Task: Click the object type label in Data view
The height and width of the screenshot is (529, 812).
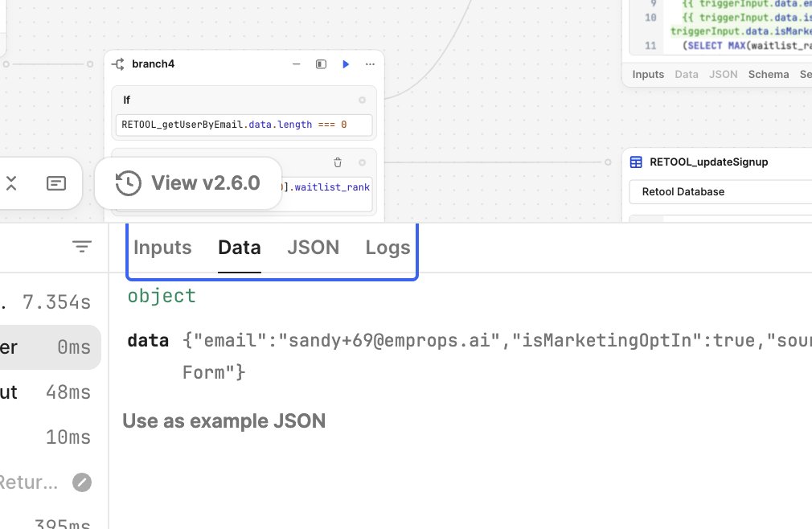Action: [162, 296]
